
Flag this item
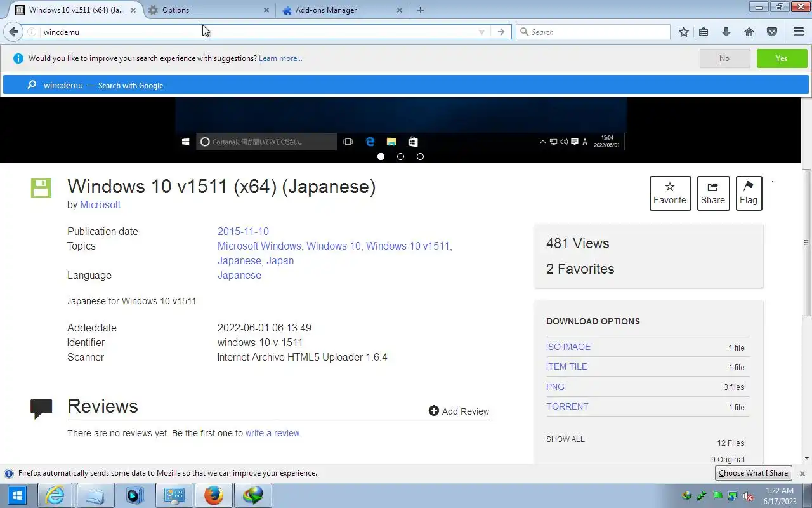[x=749, y=193]
